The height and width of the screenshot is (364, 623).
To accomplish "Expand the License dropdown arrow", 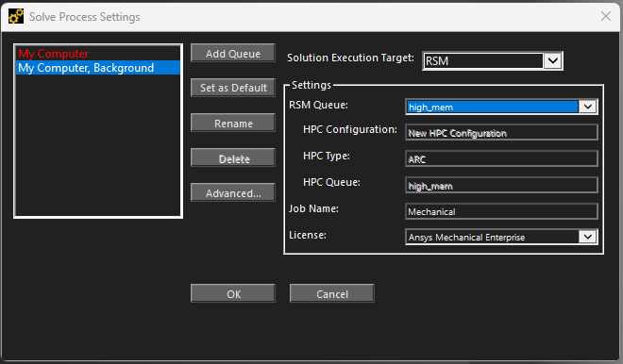I will pyautogui.click(x=588, y=237).
